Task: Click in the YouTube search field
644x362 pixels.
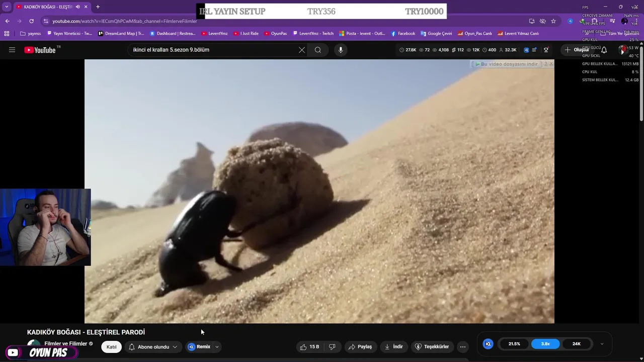Action: coord(214,50)
